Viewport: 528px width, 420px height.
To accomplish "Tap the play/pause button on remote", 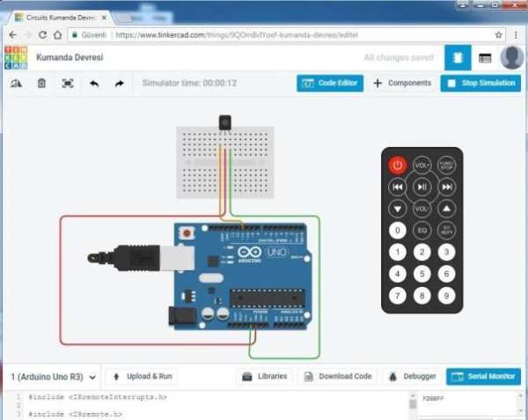I will point(422,187).
